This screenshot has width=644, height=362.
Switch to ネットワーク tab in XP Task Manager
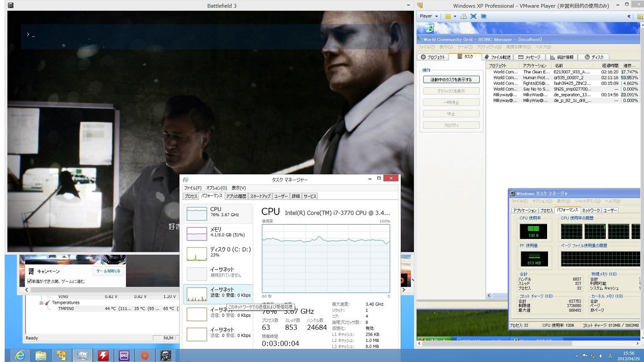pyautogui.click(x=590, y=210)
